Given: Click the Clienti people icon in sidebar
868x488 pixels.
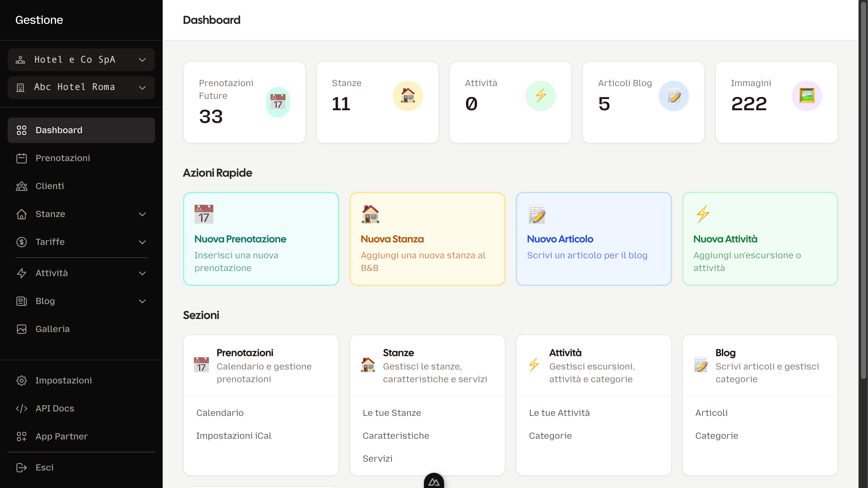Looking at the screenshot, I should 22,186.
